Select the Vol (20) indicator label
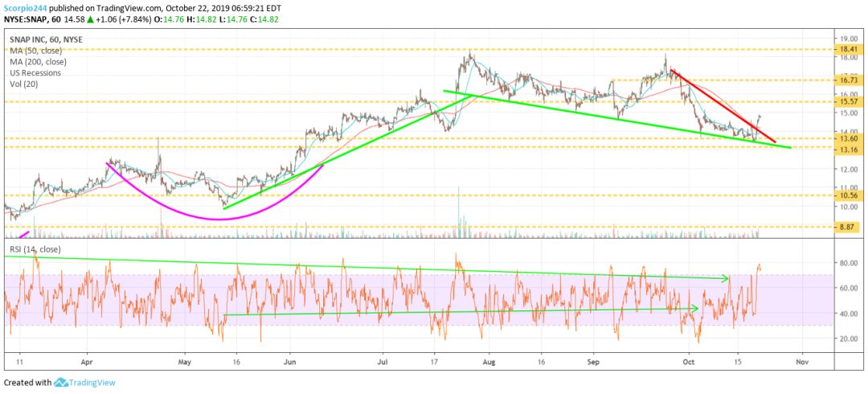This screenshot has width=868, height=394. 25,83
